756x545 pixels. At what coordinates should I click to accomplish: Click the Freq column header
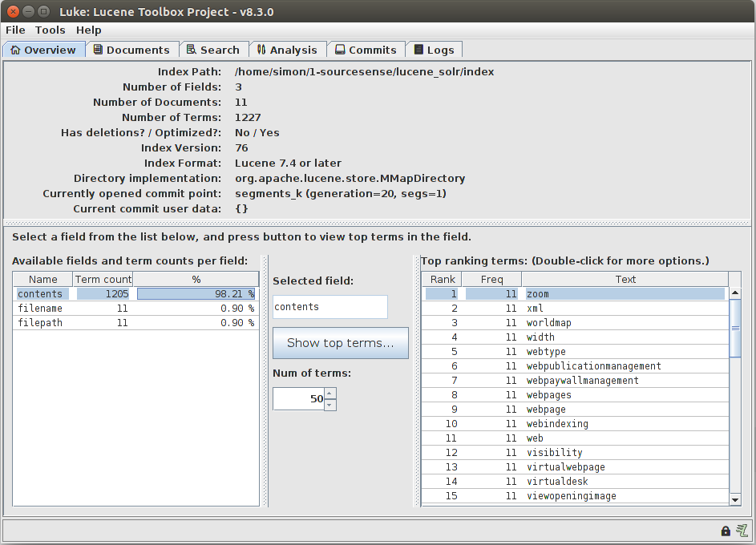[x=491, y=279]
